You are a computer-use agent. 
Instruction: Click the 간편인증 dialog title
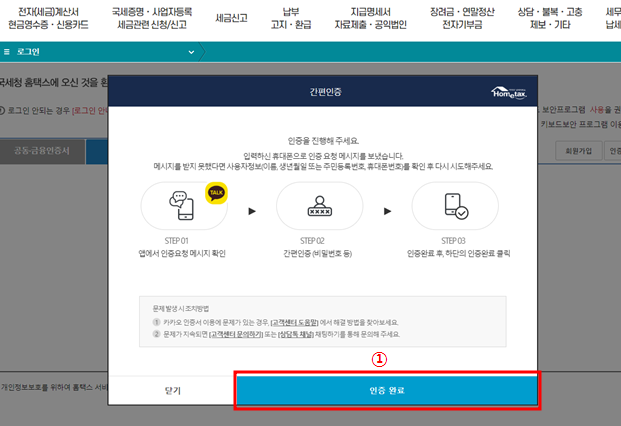(326, 92)
